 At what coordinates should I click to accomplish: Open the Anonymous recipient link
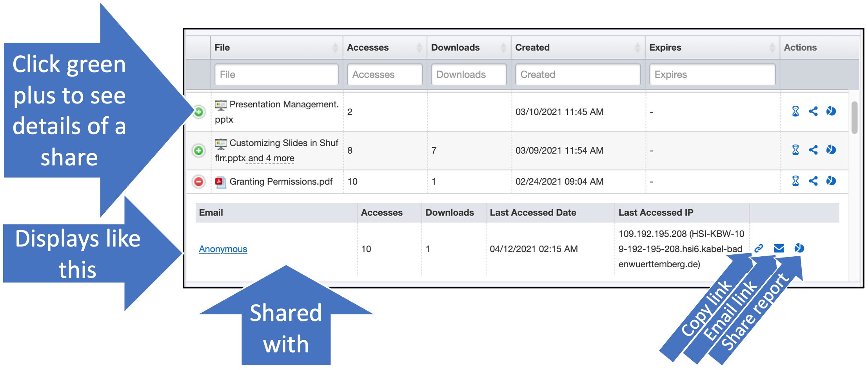pyautogui.click(x=223, y=249)
